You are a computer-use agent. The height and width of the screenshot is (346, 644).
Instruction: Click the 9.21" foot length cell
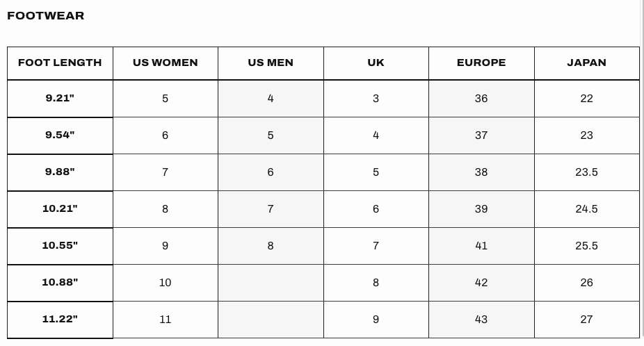click(x=60, y=99)
